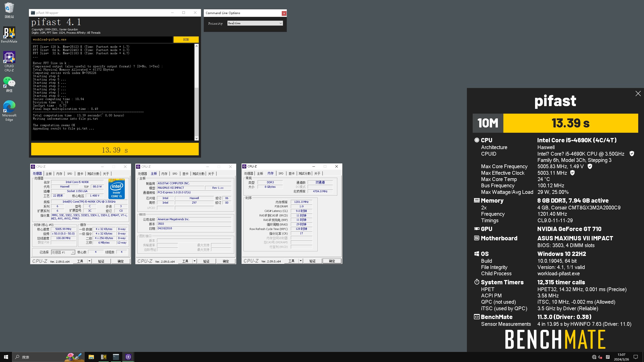Screen dimensions: 644x362
Task: Click the Max Effective Clock shield icon
Action: (x=572, y=173)
